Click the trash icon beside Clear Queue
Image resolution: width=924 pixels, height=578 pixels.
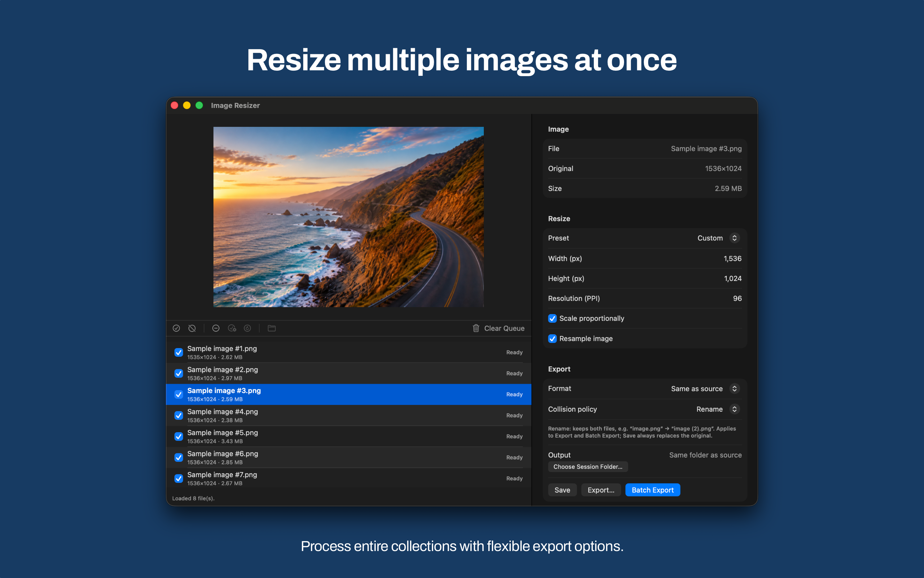click(x=476, y=328)
